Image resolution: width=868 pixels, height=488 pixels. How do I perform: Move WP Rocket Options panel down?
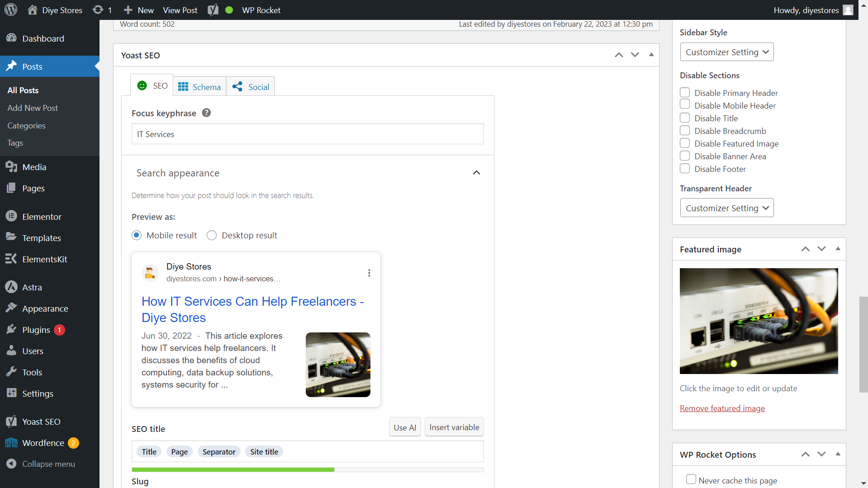tap(821, 454)
